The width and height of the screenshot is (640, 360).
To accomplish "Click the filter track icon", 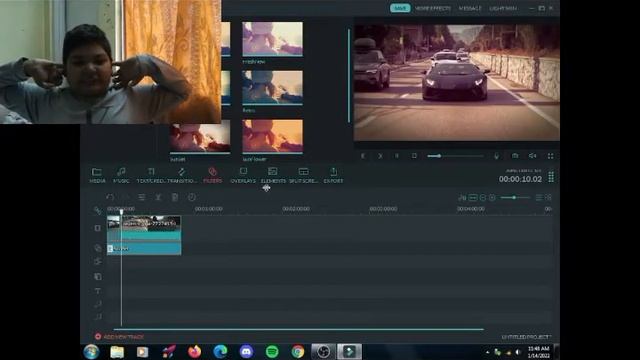I will click(x=98, y=248).
